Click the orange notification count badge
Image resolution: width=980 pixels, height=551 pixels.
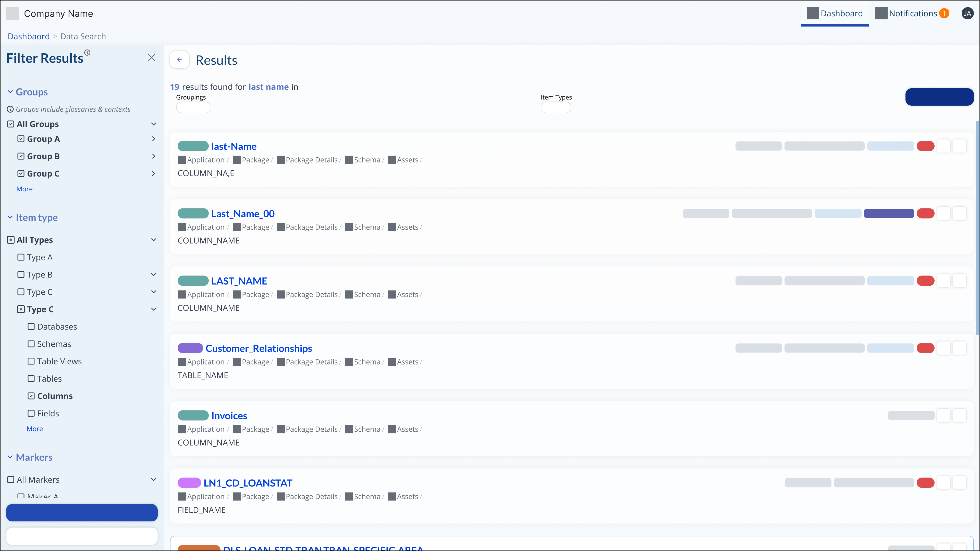click(x=944, y=14)
